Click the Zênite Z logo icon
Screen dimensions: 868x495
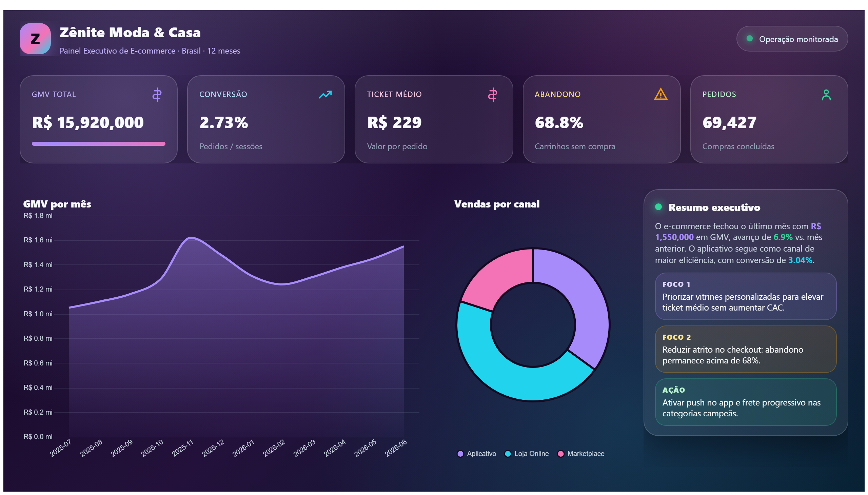tap(35, 39)
